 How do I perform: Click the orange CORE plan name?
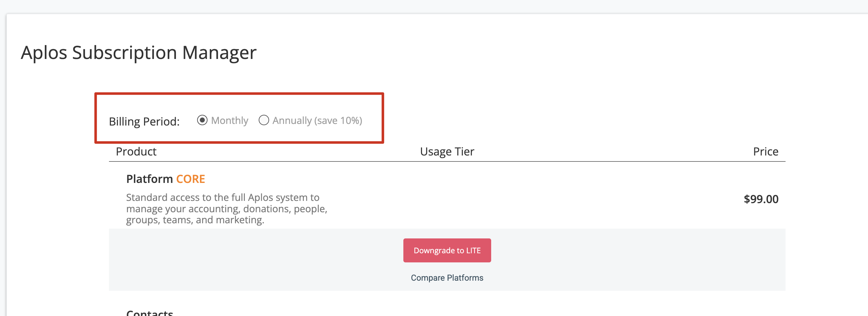[190, 179]
